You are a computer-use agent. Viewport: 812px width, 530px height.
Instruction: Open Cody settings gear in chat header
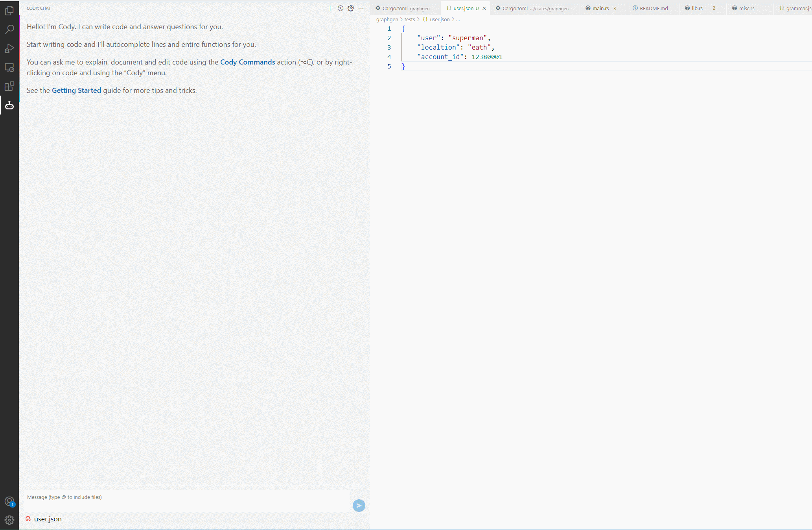[x=351, y=8]
